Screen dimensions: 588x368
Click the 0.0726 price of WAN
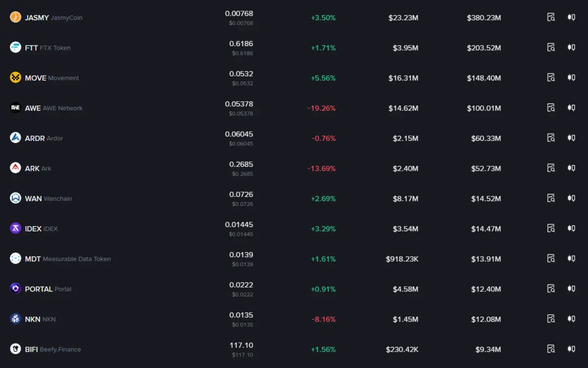tap(242, 194)
